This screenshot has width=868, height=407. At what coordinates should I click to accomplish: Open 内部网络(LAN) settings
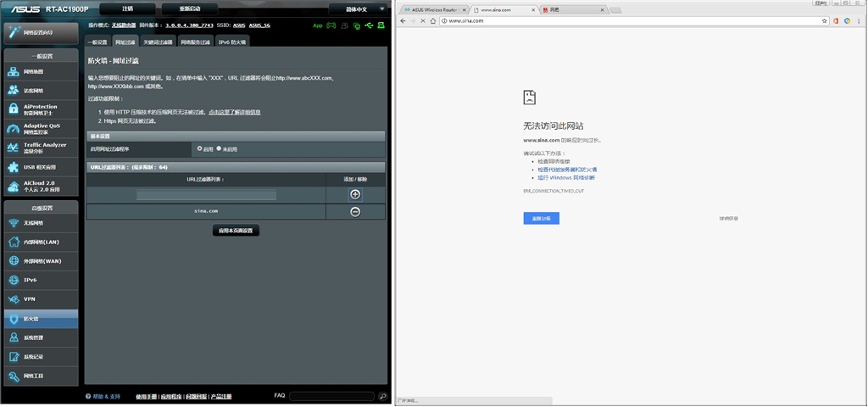click(41, 242)
